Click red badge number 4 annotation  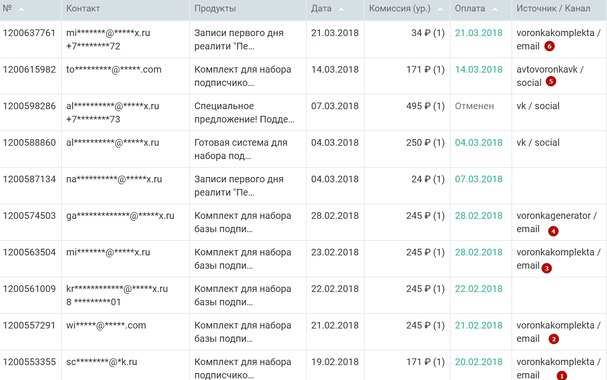(553, 231)
